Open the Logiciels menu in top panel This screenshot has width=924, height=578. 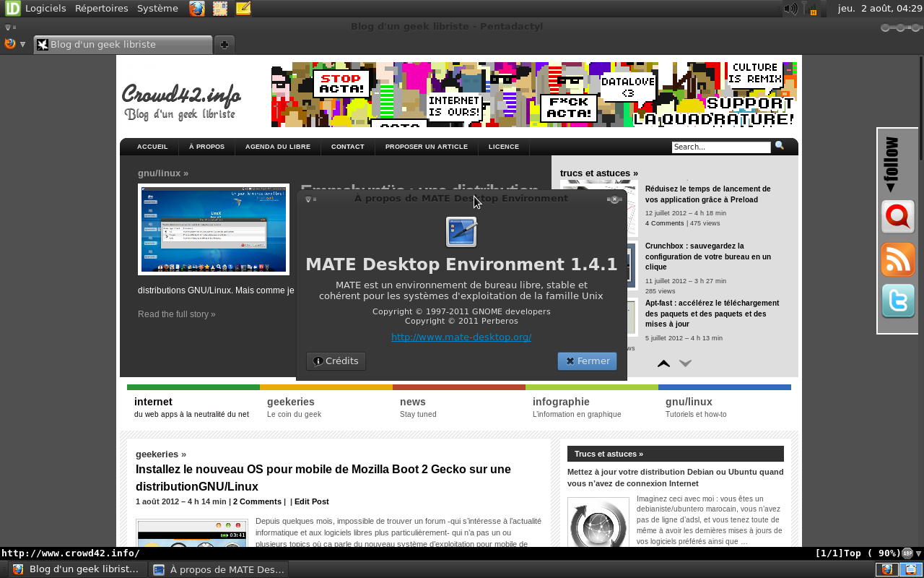[x=45, y=9]
